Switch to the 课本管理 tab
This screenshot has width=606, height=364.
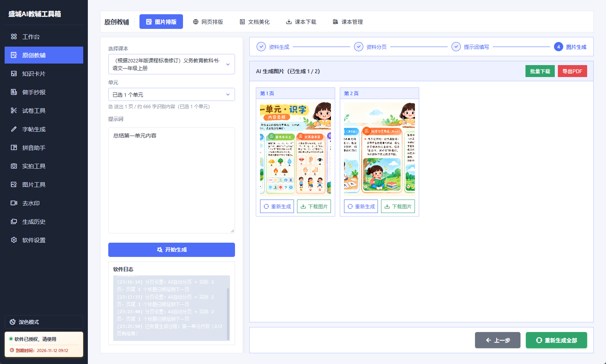[348, 22]
